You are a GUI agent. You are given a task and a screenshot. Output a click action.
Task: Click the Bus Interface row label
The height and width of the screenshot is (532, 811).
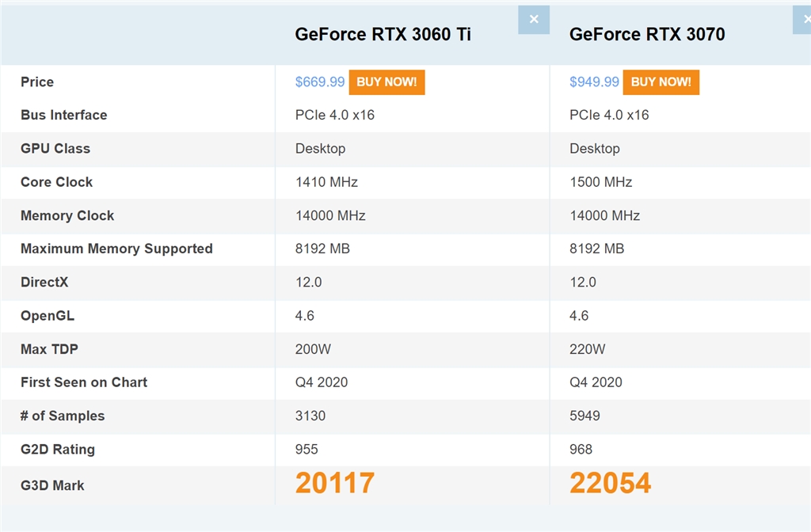[x=63, y=115]
